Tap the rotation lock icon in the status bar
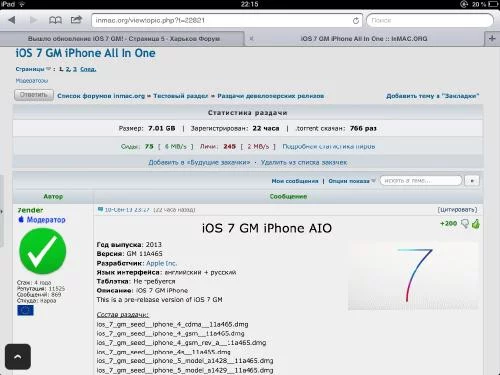 464,4
